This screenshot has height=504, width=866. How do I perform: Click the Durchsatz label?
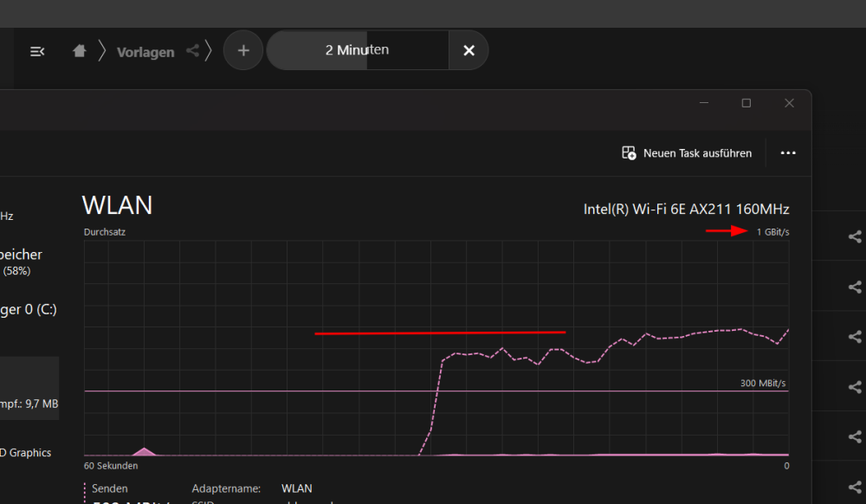point(105,232)
